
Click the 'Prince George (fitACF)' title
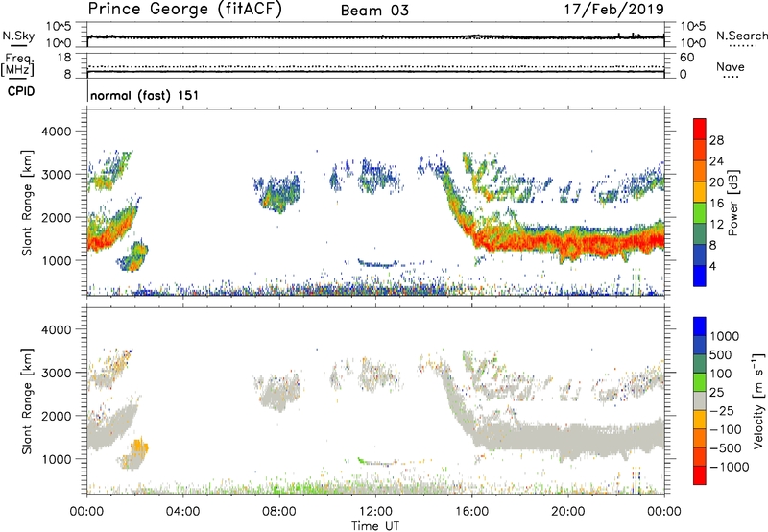click(185, 10)
